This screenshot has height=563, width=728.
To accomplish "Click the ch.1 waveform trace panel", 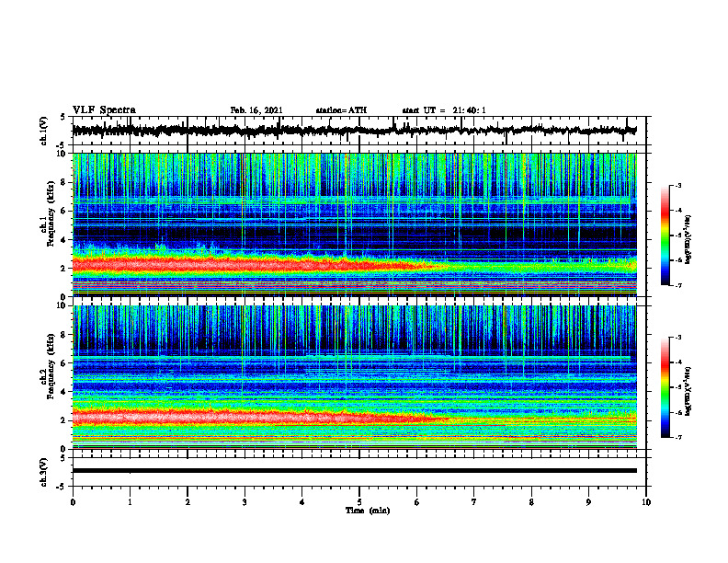I will (x=358, y=131).
